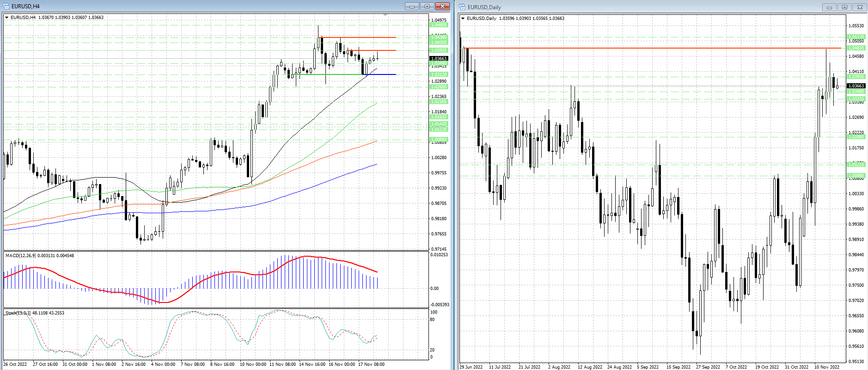Click the black 1.03663 price label on H4
Image resolution: width=868 pixels, height=370 pixels.
tap(439, 59)
